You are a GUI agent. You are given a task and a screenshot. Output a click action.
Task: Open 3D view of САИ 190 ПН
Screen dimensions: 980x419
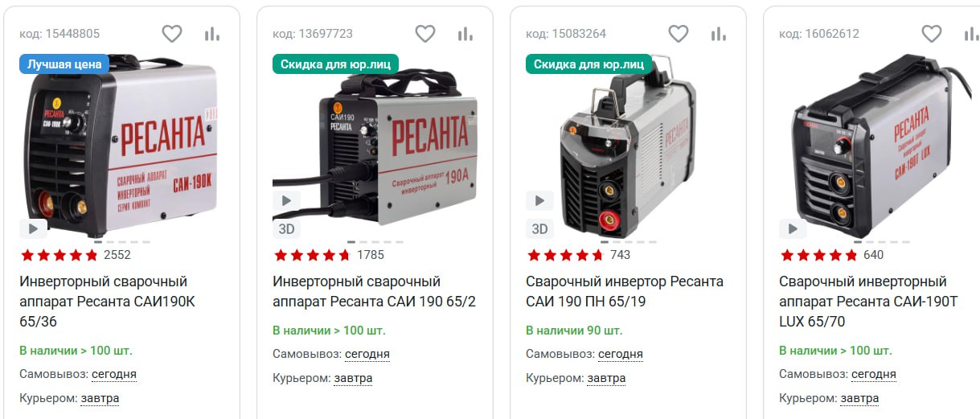(539, 228)
